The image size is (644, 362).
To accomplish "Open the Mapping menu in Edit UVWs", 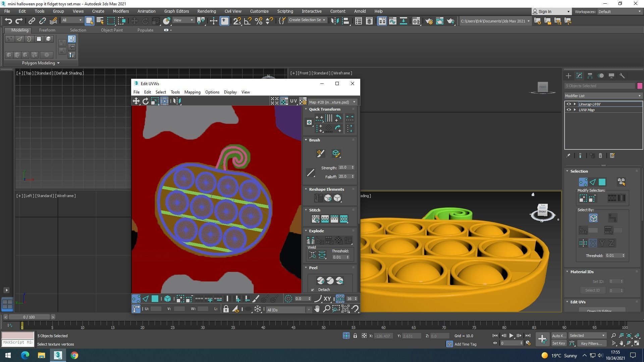I will pyautogui.click(x=192, y=92).
